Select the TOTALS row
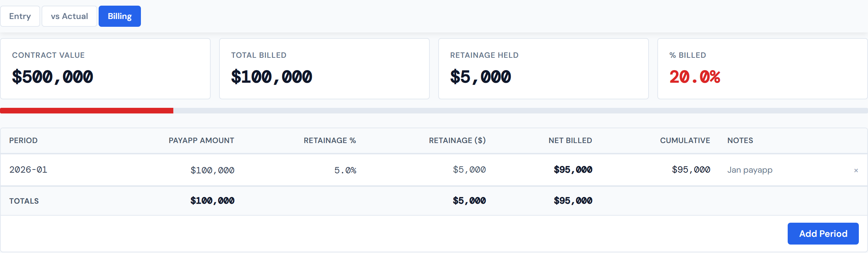This screenshot has width=868, height=253. 24,201
